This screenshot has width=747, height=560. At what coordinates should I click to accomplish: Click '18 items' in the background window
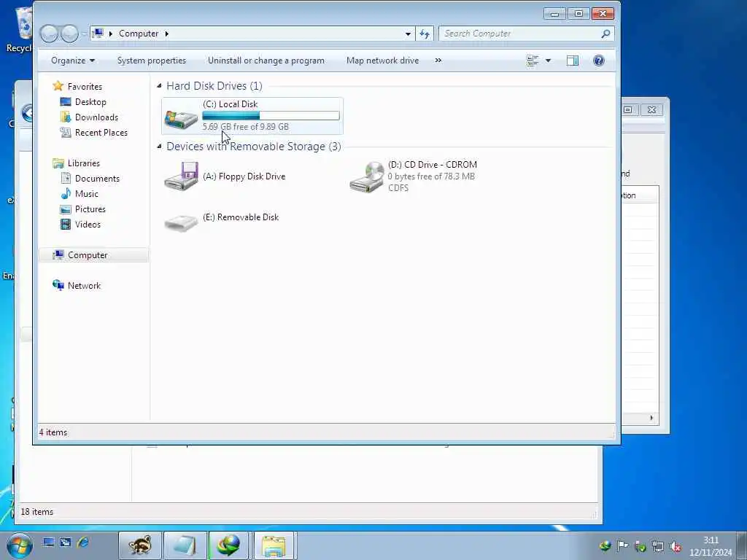pos(36,512)
